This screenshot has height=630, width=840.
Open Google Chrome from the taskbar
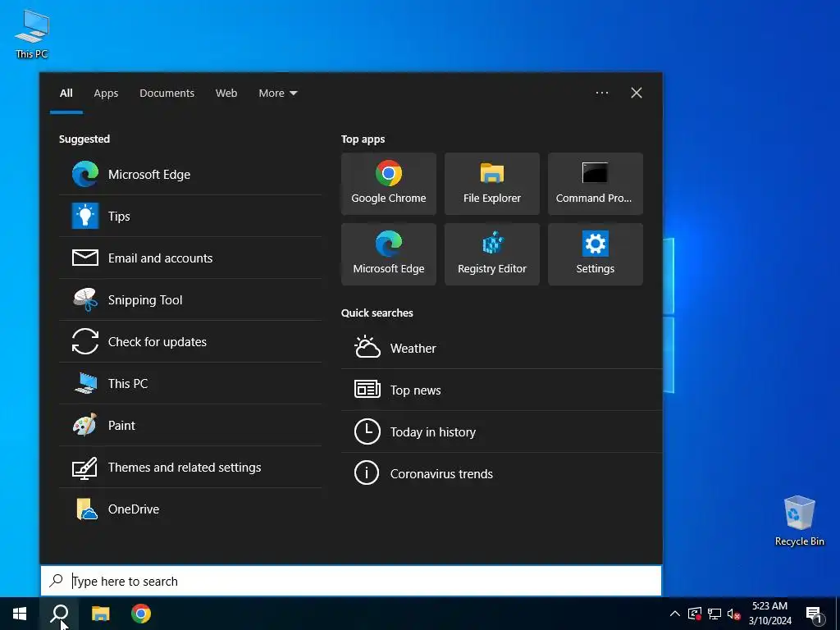141,614
